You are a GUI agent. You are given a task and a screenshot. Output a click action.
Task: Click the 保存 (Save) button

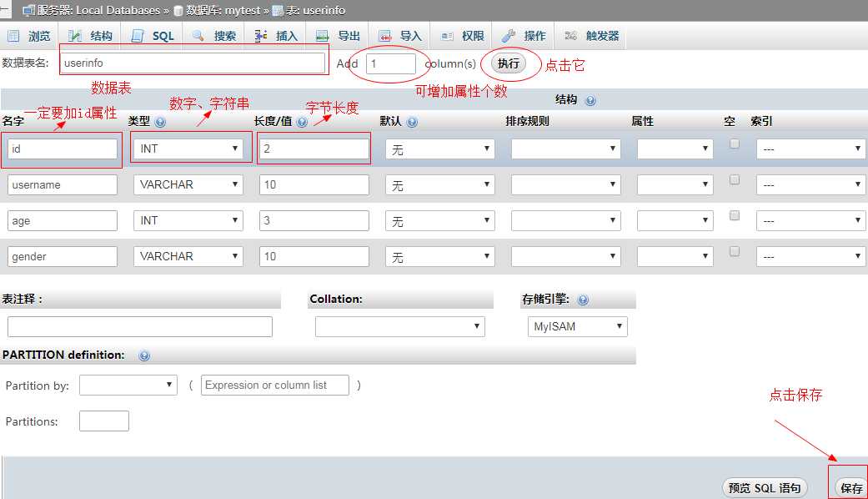pos(850,488)
